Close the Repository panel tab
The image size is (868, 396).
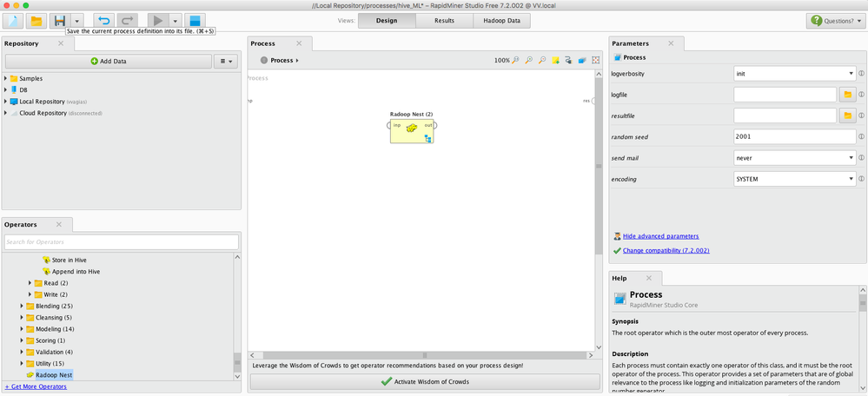(x=61, y=43)
